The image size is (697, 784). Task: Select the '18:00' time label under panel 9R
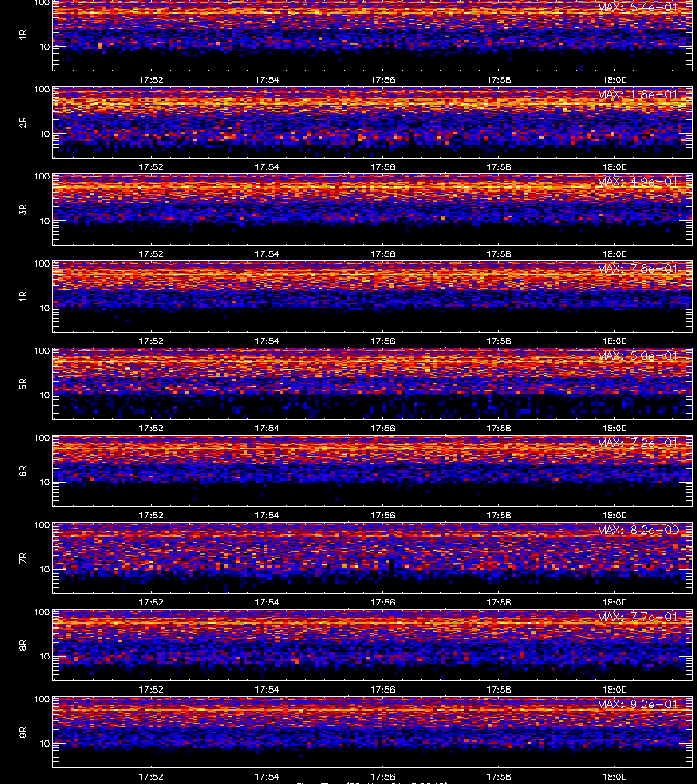(x=614, y=776)
